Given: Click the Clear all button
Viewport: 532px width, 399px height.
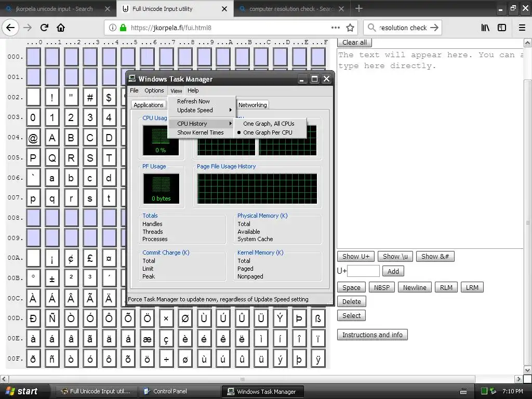Looking at the screenshot, I should 354,43.
